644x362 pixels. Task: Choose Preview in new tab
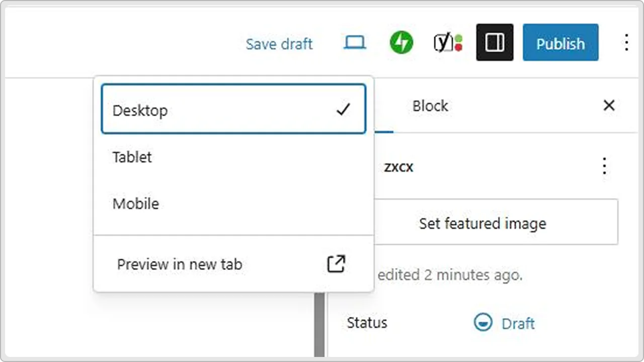tap(180, 264)
